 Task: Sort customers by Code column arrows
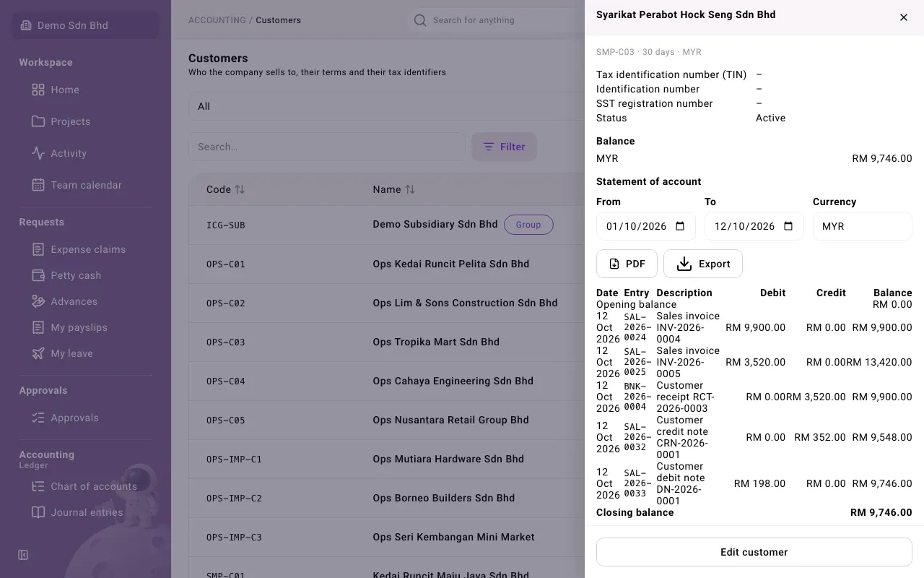(x=240, y=189)
